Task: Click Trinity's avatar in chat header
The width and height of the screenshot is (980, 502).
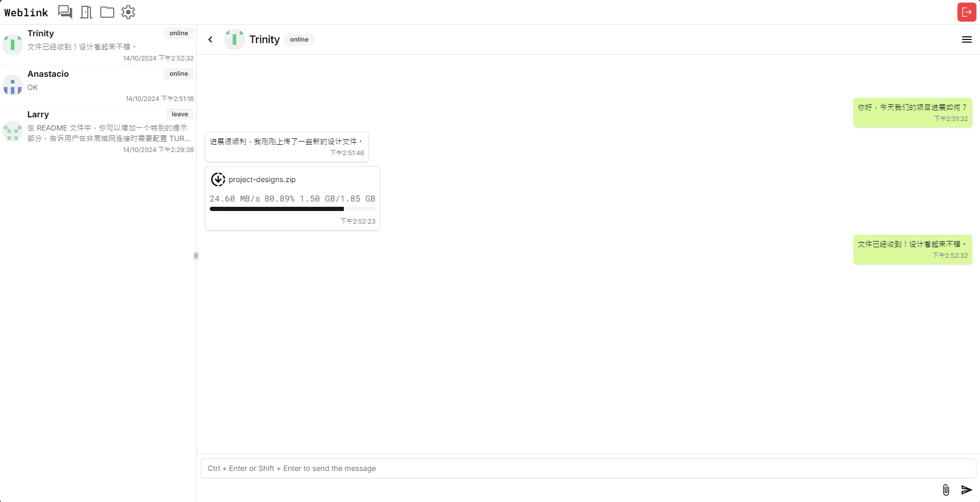Action: (x=234, y=39)
